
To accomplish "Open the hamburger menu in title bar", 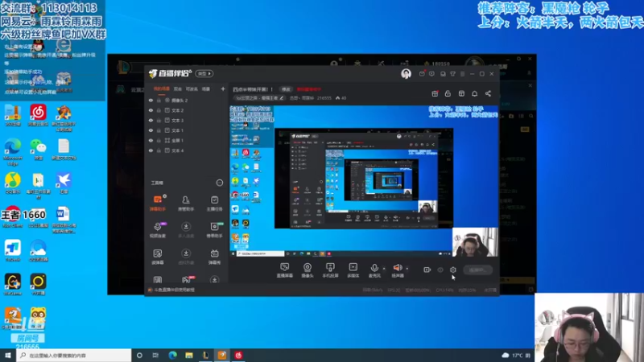I will click(x=462, y=74).
